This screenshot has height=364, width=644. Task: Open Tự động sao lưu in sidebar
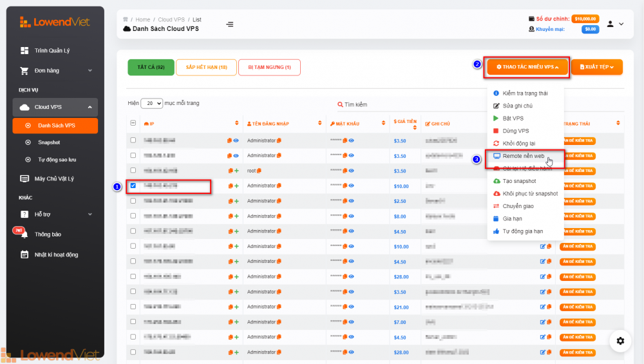click(57, 160)
